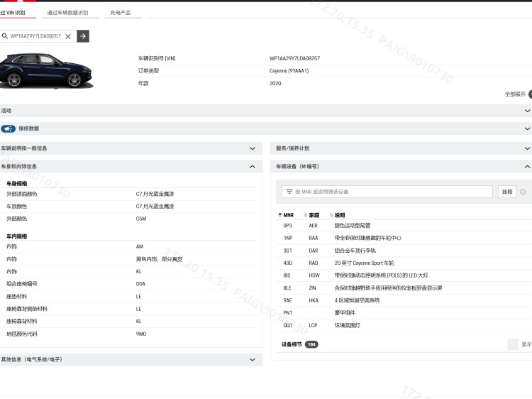Clear the VIN search field with X
Image resolution: width=532 pixels, height=399 pixels.
click(68, 36)
